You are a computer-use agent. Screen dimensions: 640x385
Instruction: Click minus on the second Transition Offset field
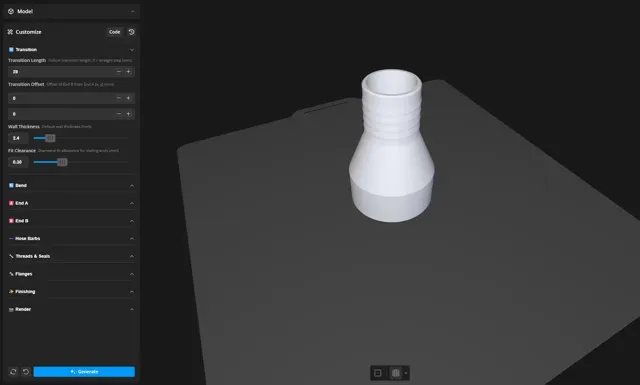tap(118, 114)
